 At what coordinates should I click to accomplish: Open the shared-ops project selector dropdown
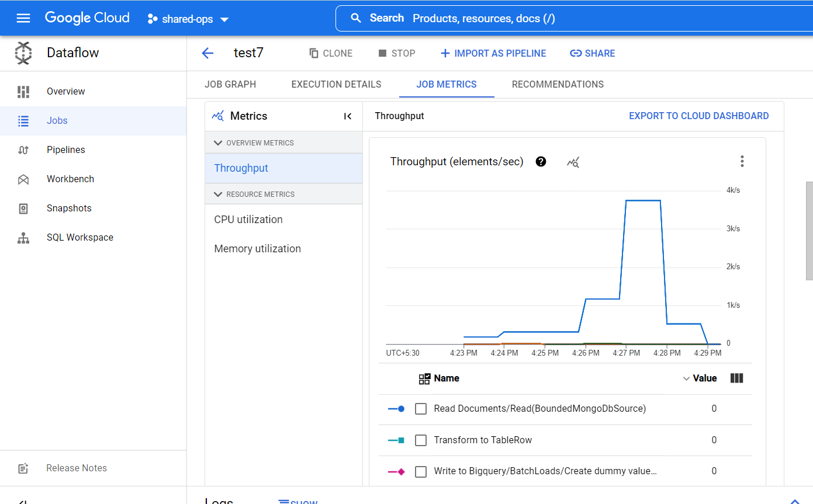188,19
